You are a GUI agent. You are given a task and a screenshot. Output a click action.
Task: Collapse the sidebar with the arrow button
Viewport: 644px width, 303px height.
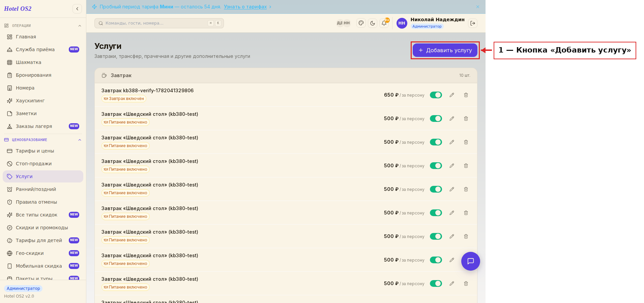click(x=77, y=9)
